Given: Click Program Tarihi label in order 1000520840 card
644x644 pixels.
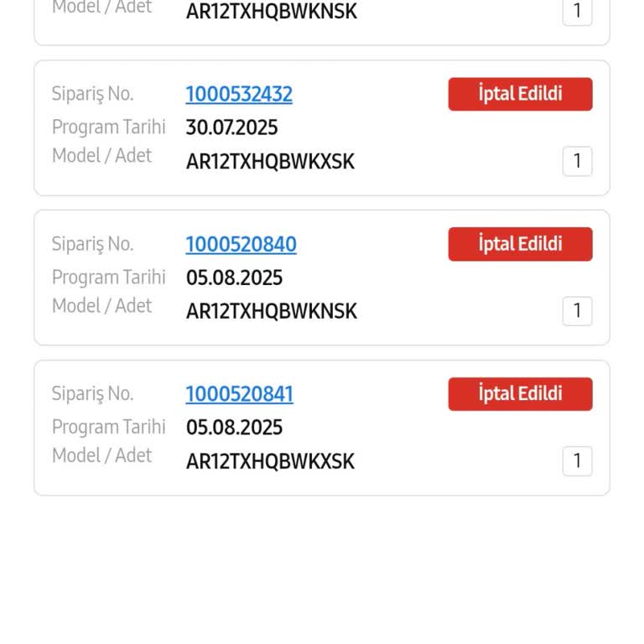Looking at the screenshot, I should click(108, 278).
